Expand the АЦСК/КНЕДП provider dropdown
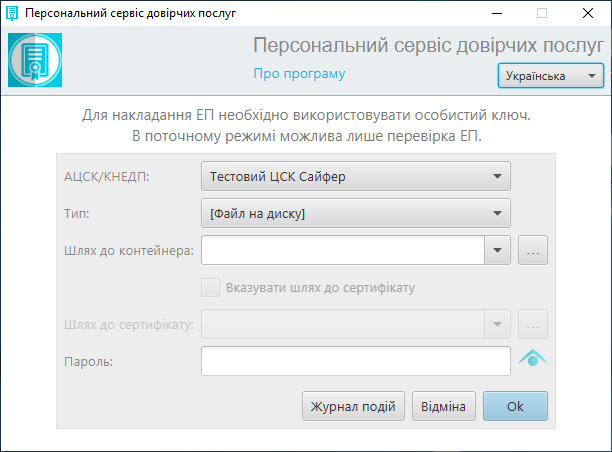Image resolution: width=612 pixels, height=452 pixels. [x=356, y=176]
